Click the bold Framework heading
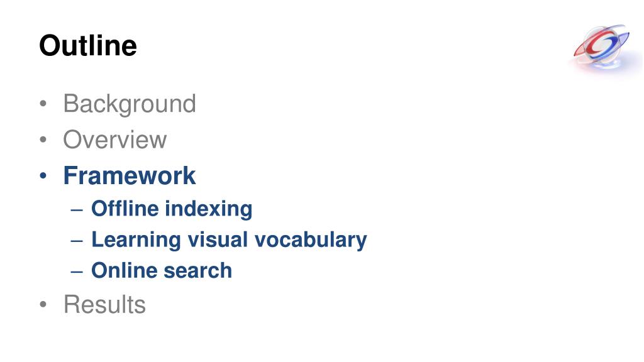 (x=130, y=176)
